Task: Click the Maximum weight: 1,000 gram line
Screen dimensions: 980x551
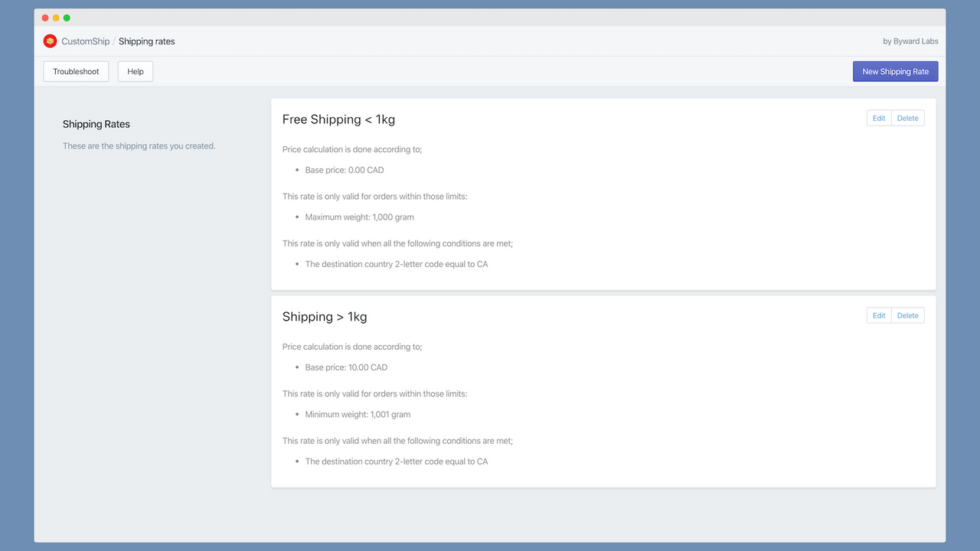Action: coord(359,217)
